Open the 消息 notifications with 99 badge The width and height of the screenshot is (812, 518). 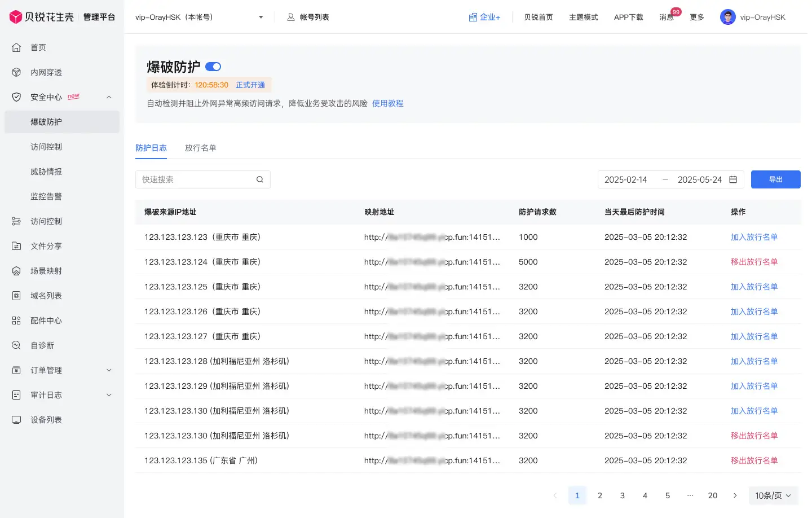[x=666, y=17]
